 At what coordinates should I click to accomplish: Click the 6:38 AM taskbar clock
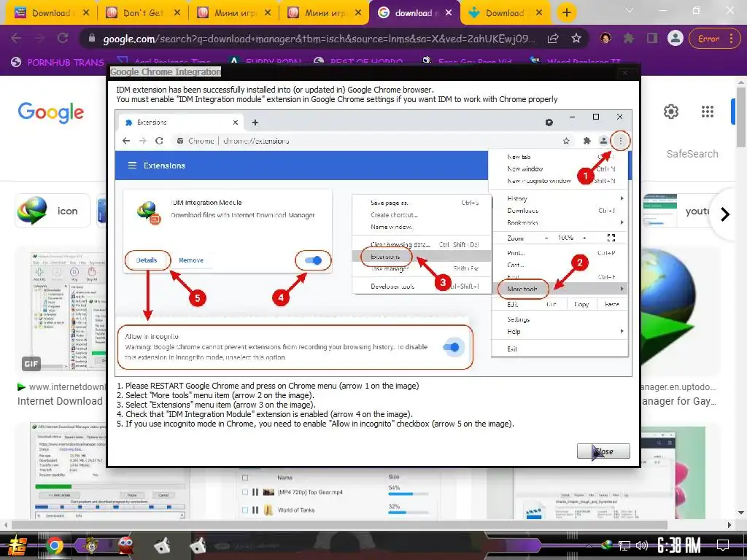click(679, 545)
